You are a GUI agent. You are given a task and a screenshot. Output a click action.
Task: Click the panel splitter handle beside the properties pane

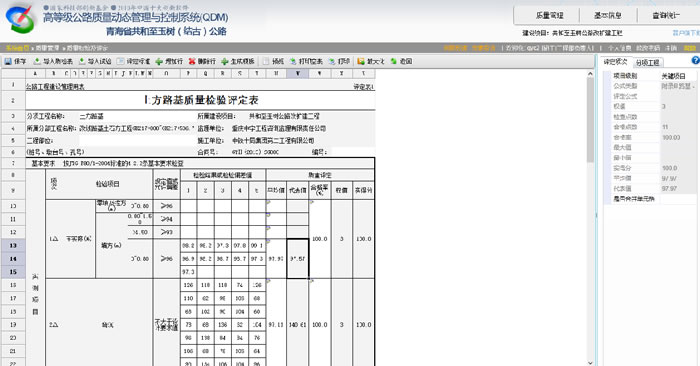(597, 215)
